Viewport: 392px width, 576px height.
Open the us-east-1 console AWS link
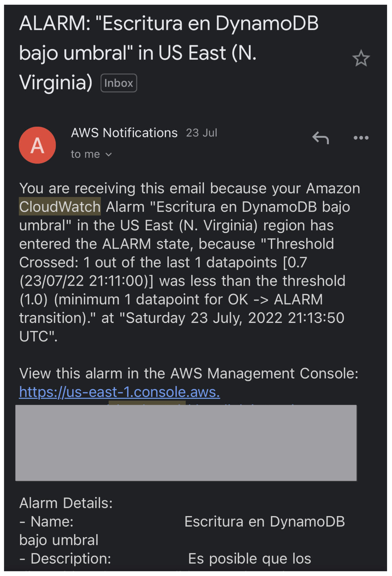tap(119, 392)
